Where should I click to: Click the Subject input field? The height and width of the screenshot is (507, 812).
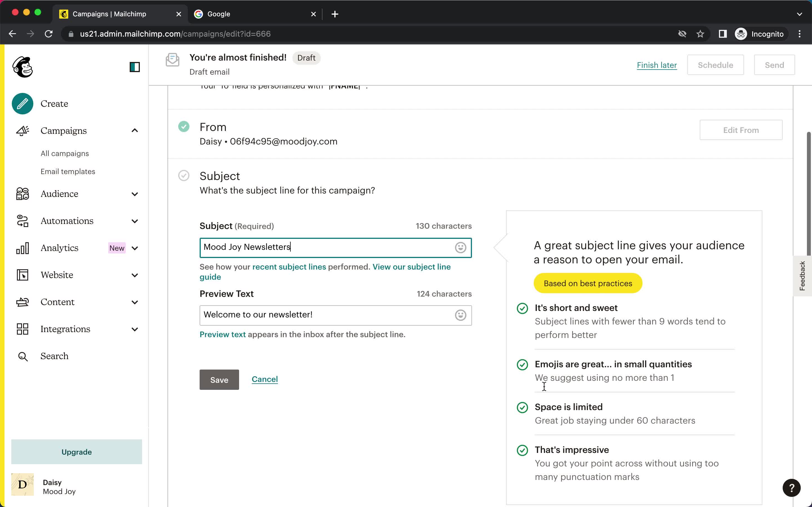click(x=336, y=246)
